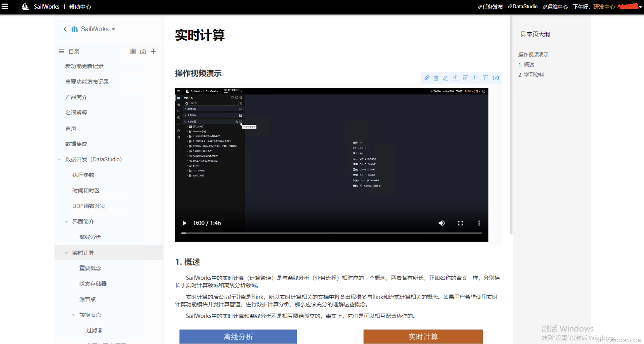Open video more options menu
Viewport: 644px width, 344px height.
(479, 223)
